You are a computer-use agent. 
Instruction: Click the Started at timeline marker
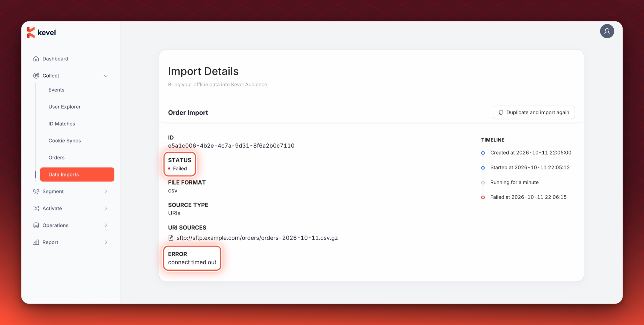tap(483, 168)
